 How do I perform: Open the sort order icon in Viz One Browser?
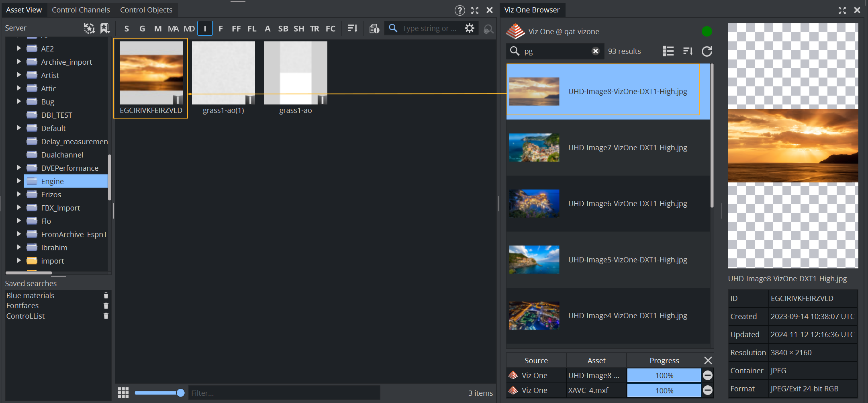[688, 51]
